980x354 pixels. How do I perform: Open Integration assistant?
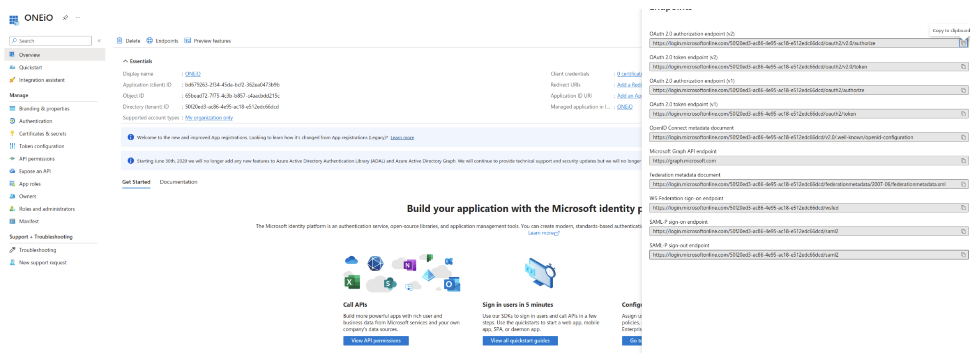pos(42,80)
